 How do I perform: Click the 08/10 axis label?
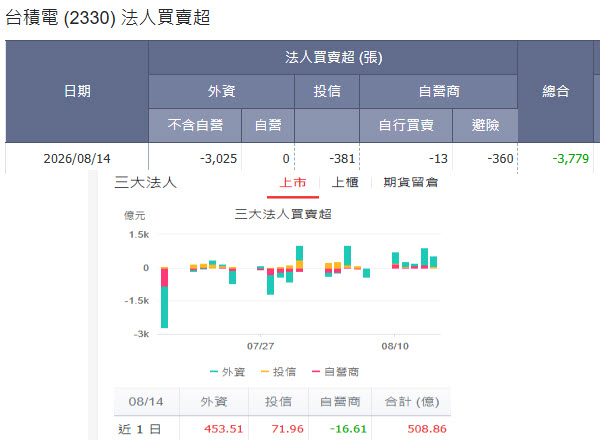[395, 346]
